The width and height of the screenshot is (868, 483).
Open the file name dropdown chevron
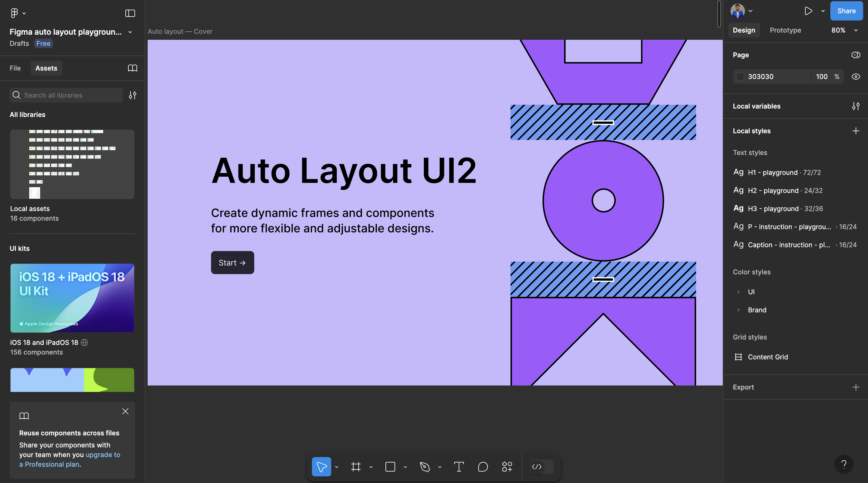(x=130, y=32)
